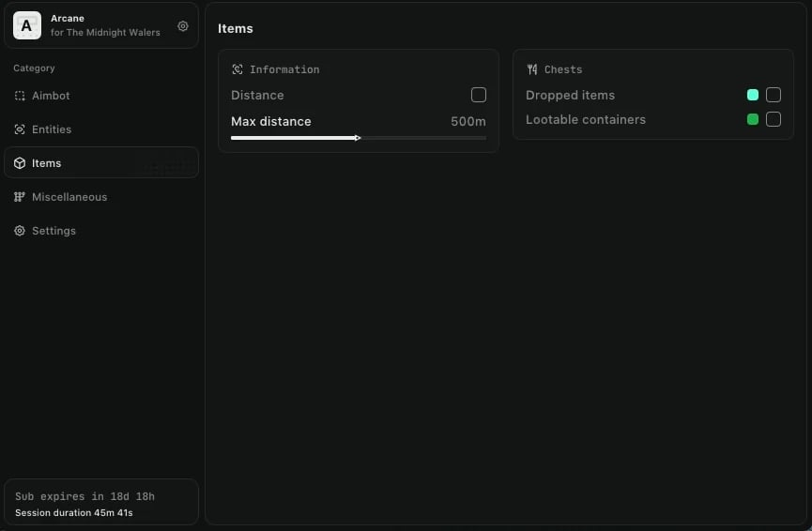Image resolution: width=812 pixels, height=531 pixels.
Task: Click the Items cube icon
Action: pos(20,163)
